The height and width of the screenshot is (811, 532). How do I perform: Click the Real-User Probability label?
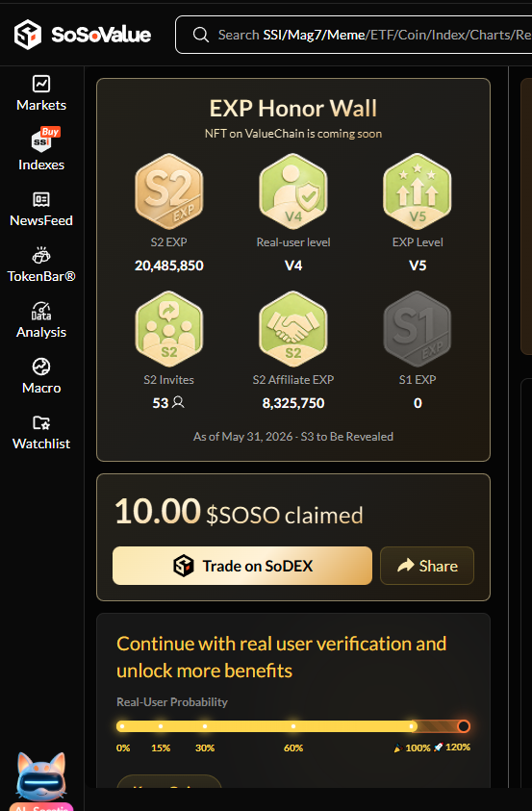[x=172, y=702]
